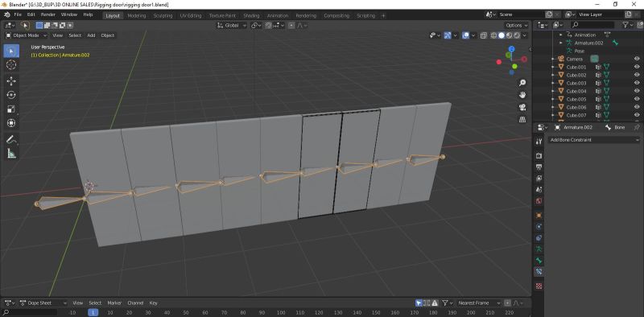Select the Measure tool
The image size is (644, 317).
[11, 153]
